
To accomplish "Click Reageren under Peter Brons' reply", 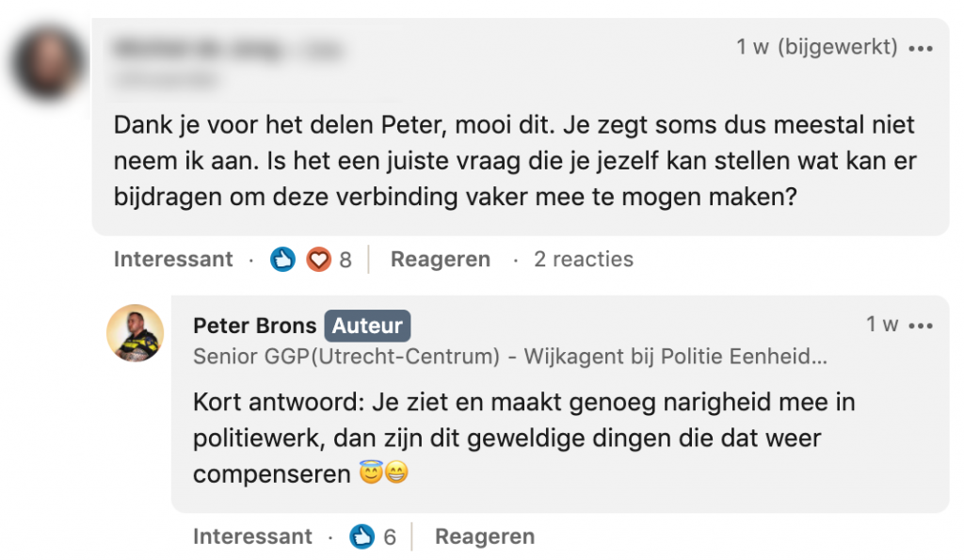I will pyautogui.click(x=485, y=537).
